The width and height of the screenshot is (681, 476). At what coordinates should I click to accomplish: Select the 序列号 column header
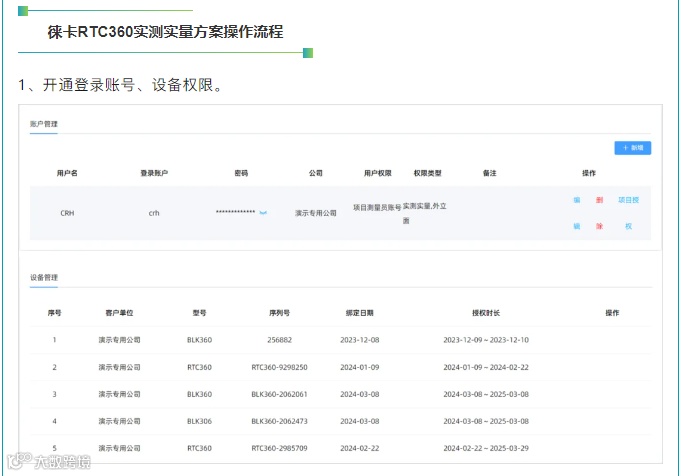[279, 313]
